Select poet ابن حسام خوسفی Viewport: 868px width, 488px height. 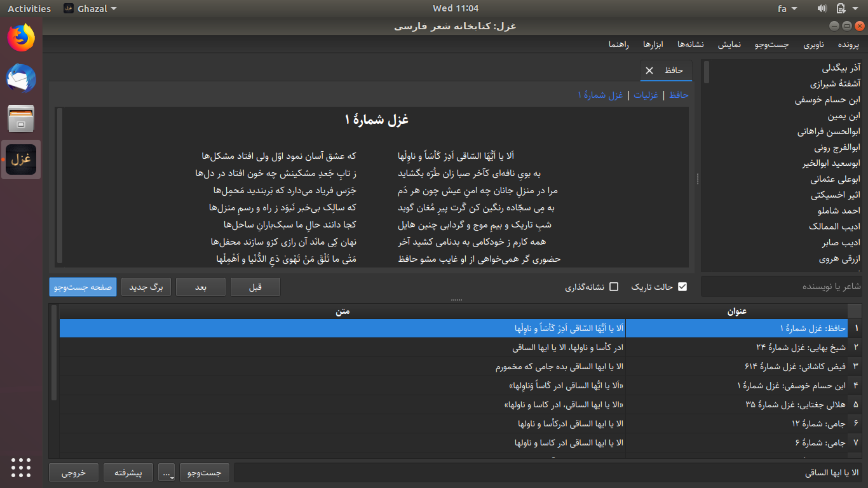(827, 100)
